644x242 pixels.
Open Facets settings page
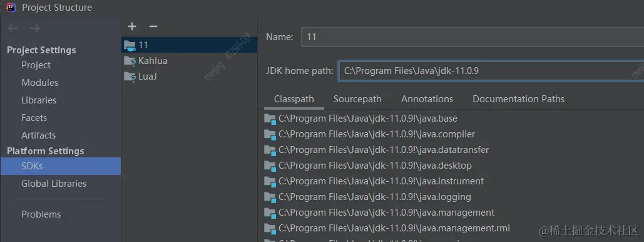34,118
